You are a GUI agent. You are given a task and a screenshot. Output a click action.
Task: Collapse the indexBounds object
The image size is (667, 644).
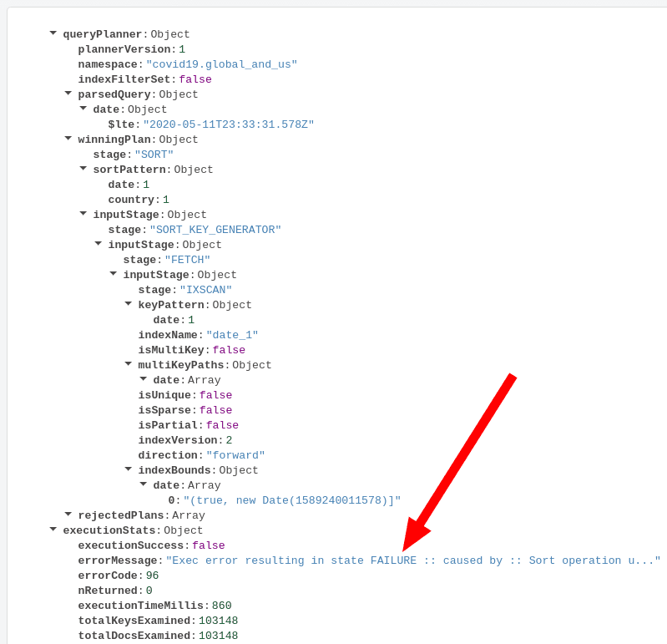(129, 469)
